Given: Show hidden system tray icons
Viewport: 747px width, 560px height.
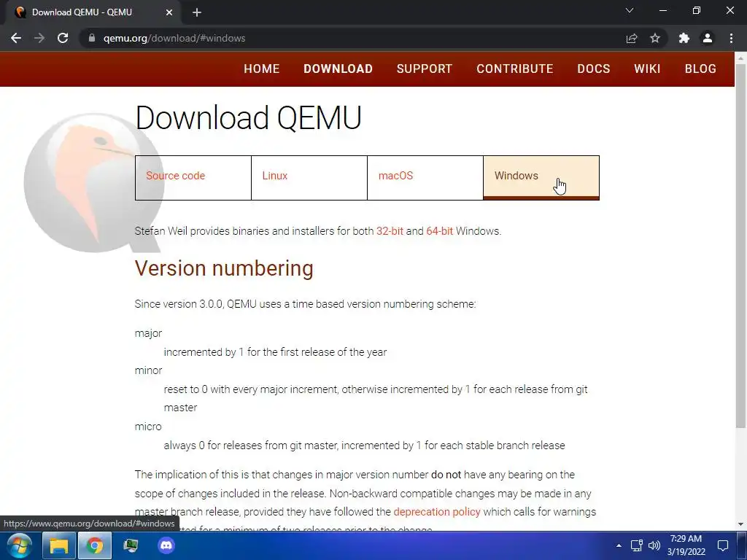Looking at the screenshot, I should (619, 545).
